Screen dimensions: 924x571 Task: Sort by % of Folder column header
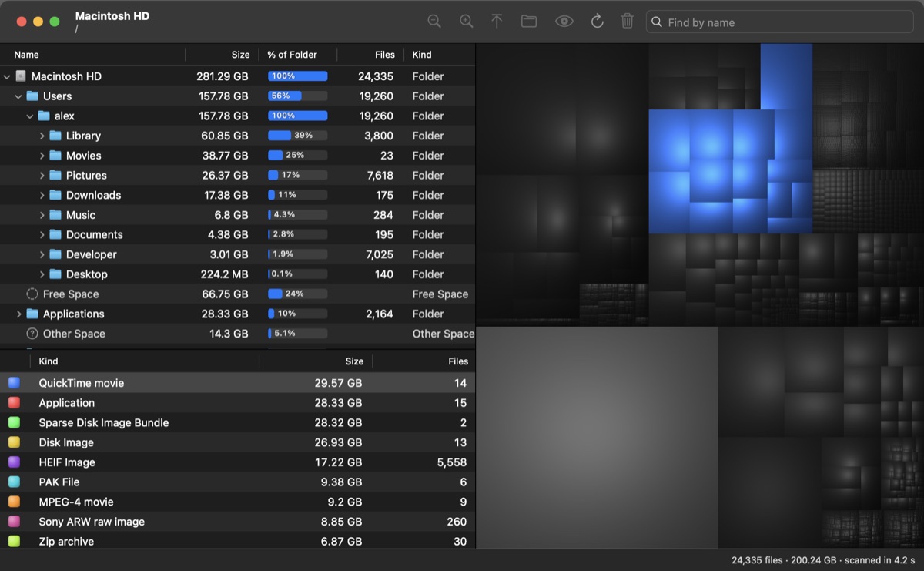[x=298, y=55]
